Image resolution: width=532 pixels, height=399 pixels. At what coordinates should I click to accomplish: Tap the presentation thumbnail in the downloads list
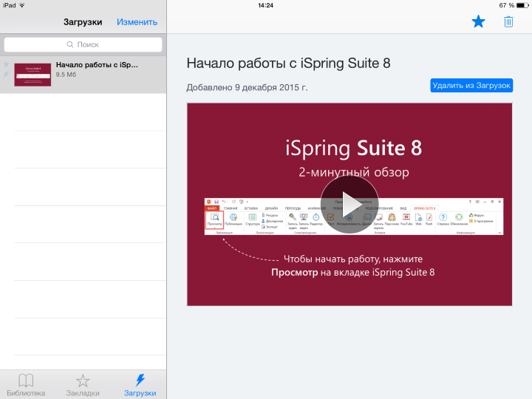(33, 75)
